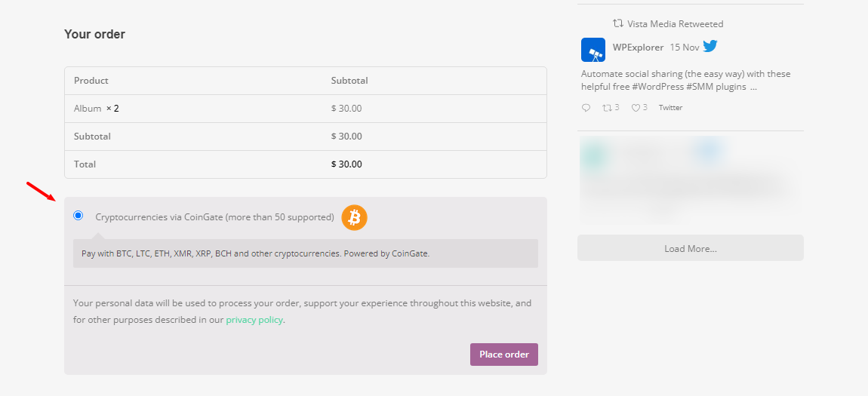This screenshot has width=868, height=396.
Task: Open the WPExplorer profile name link
Action: 638,48
